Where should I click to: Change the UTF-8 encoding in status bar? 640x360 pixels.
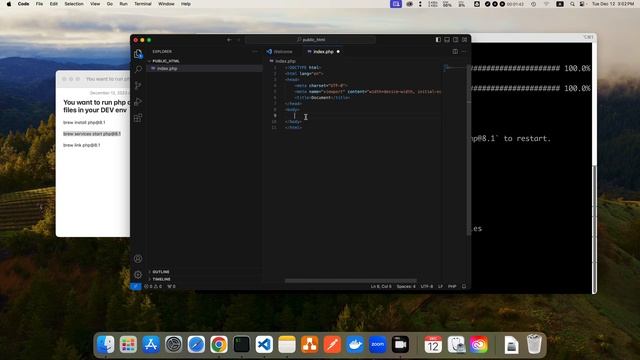coord(427,287)
